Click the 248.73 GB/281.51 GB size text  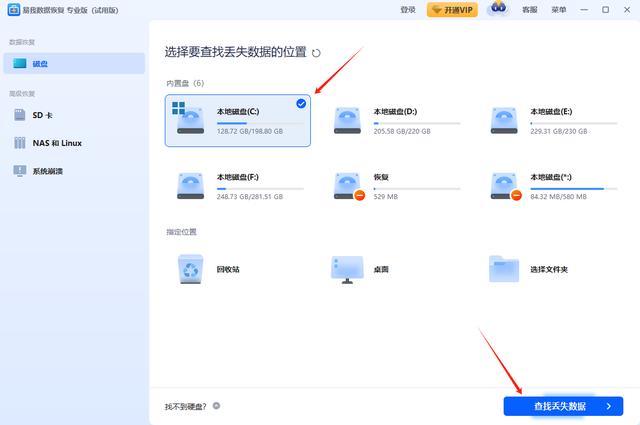coord(250,196)
